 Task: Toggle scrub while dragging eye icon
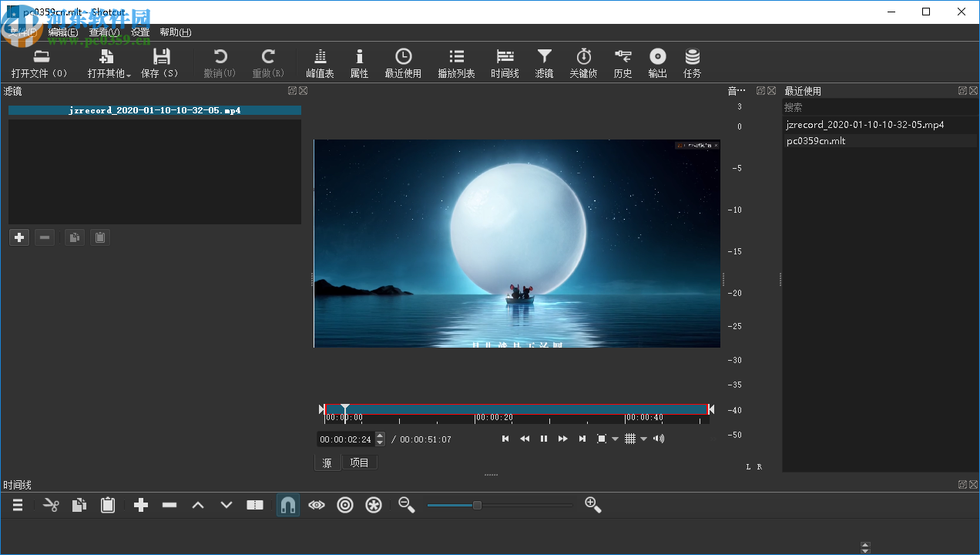pyautogui.click(x=316, y=505)
